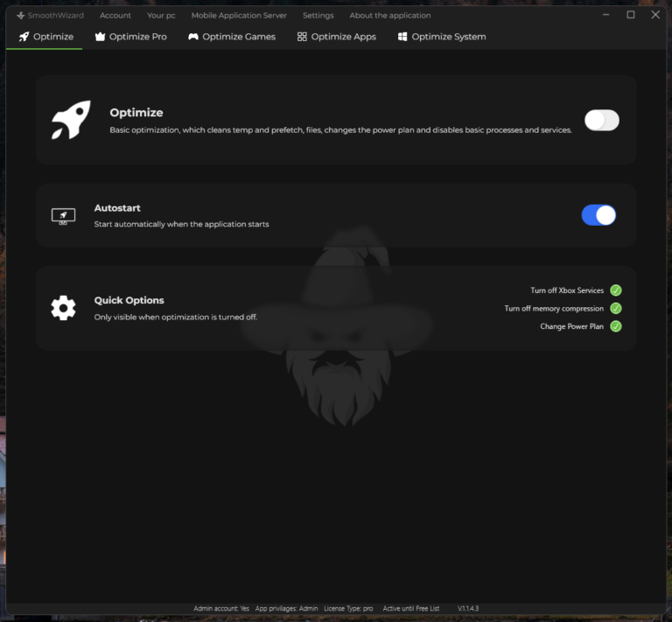The width and height of the screenshot is (672, 622).
Task: Open the Settings menu
Action: 318,15
